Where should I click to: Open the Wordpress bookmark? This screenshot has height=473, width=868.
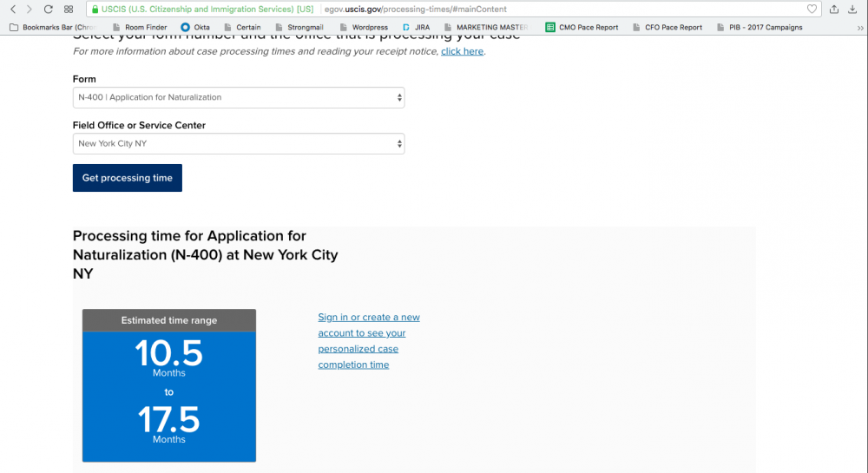363,27
